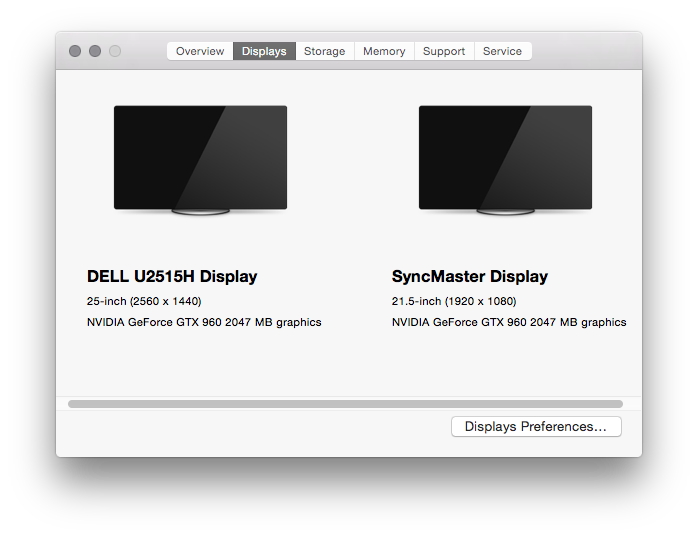Screen dimensions: 698x537
Task: Open the Storage tab
Action: tap(325, 51)
